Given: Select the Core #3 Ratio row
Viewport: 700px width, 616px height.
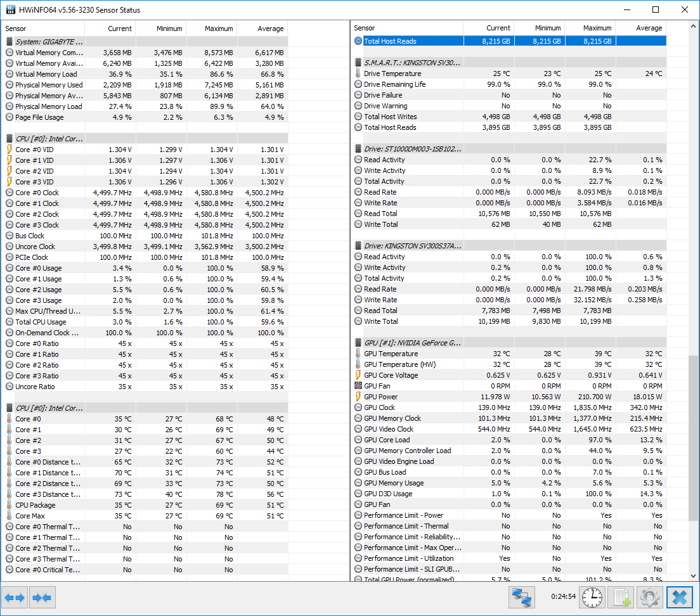Looking at the screenshot, I should 145,376.
